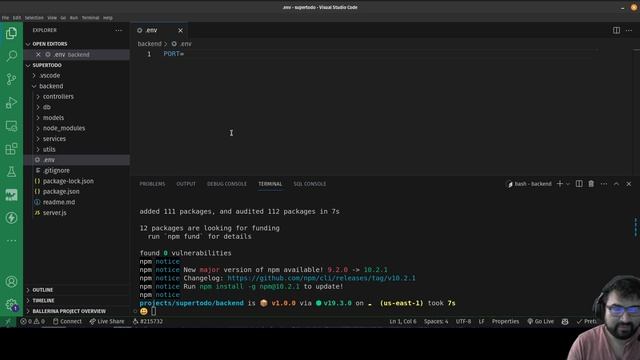Image resolution: width=640 pixels, height=360 pixels.
Task: Expand Ballerina Project Overview section
Action: click(x=69, y=311)
